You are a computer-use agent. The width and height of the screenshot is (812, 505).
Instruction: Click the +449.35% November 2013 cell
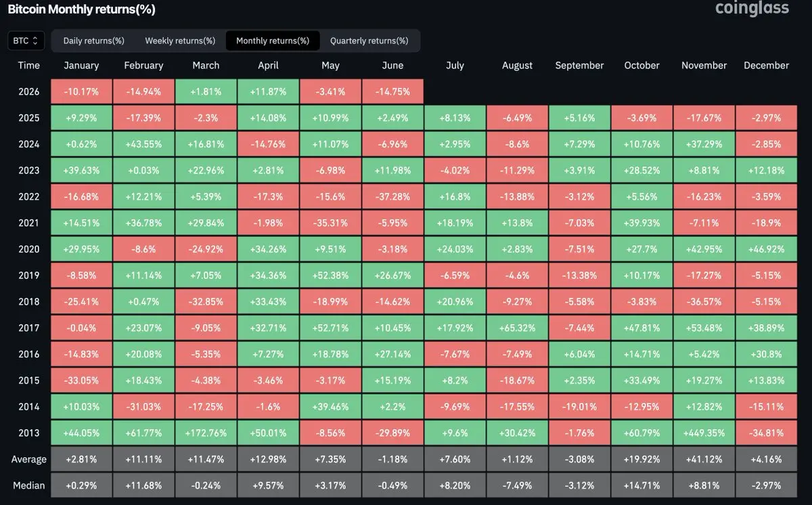point(704,433)
